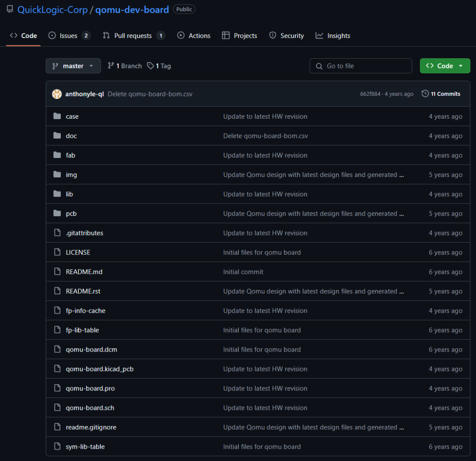Open the img folder
Image resolution: width=476 pixels, height=461 pixels.
(71, 175)
